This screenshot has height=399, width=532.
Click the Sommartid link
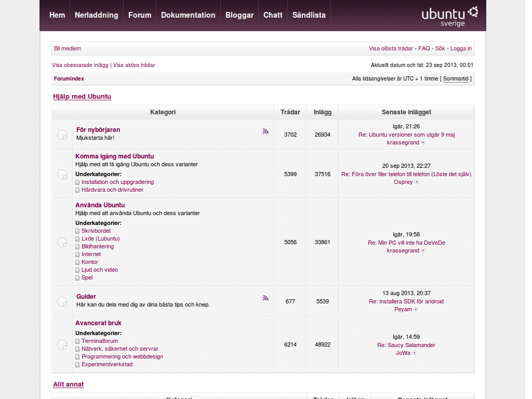click(455, 78)
